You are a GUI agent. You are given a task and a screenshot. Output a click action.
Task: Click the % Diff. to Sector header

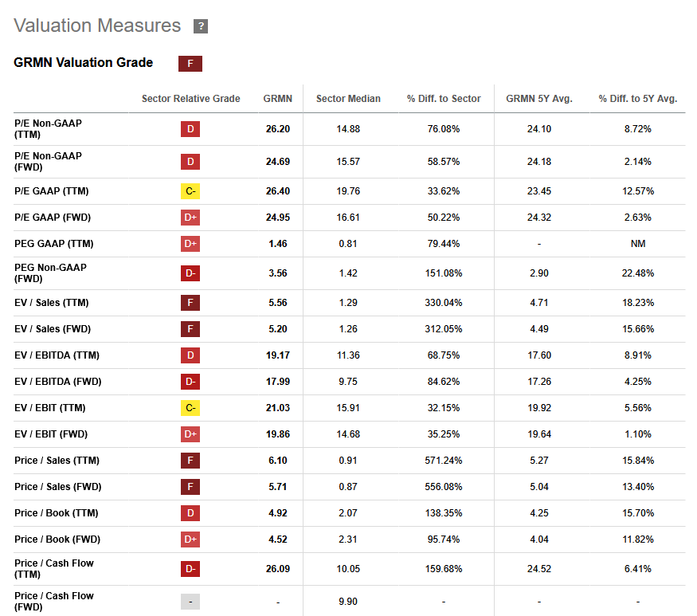444,99
